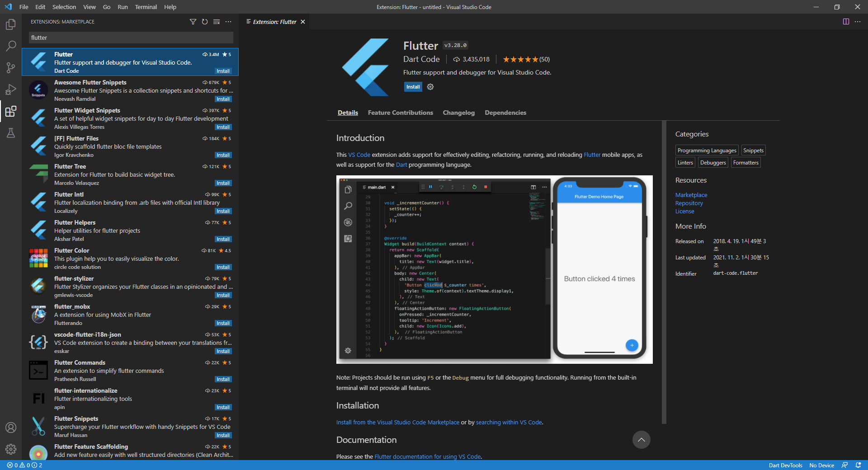
Task: Open the Extensions view in activity bar
Action: pos(11,111)
